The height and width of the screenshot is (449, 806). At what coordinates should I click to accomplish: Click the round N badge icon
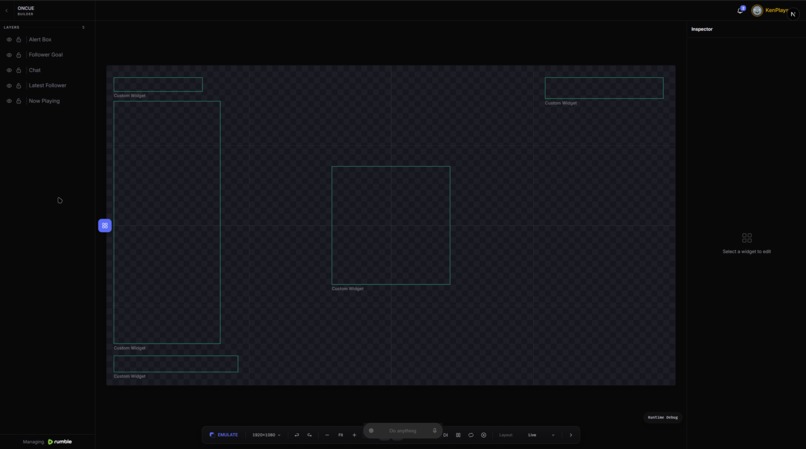793,14
